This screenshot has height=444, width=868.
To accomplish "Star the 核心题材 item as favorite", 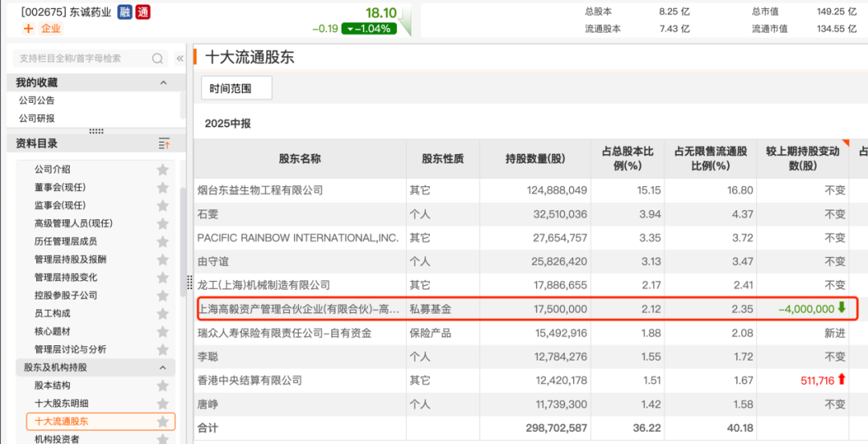I will (163, 332).
